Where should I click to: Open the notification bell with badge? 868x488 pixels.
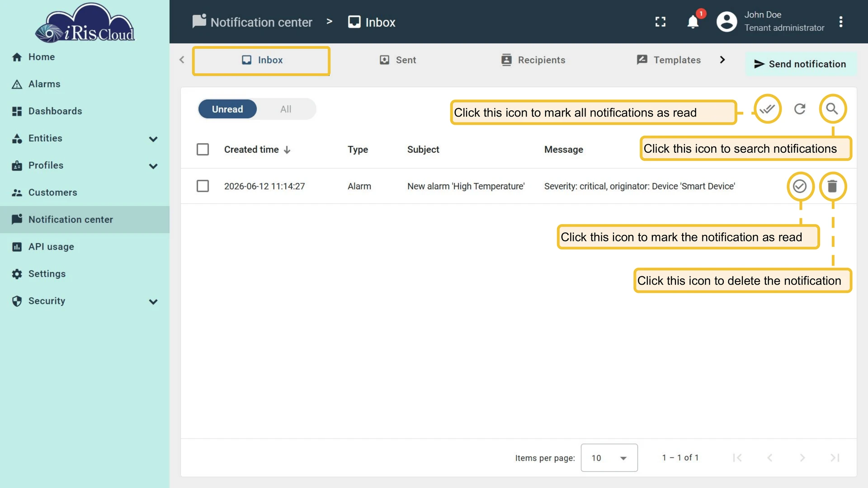point(693,22)
